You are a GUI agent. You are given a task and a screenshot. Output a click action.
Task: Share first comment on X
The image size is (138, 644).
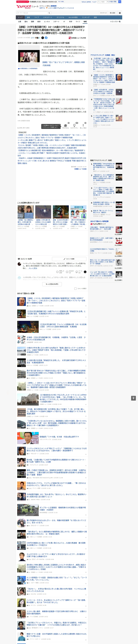point(85,272)
